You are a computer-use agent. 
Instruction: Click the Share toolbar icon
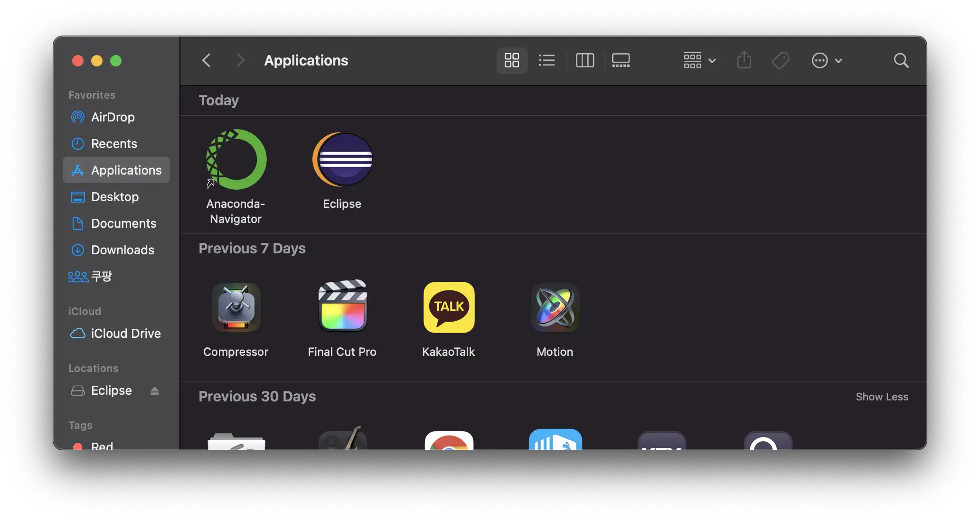pyautogui.click(x=744, y=60)
